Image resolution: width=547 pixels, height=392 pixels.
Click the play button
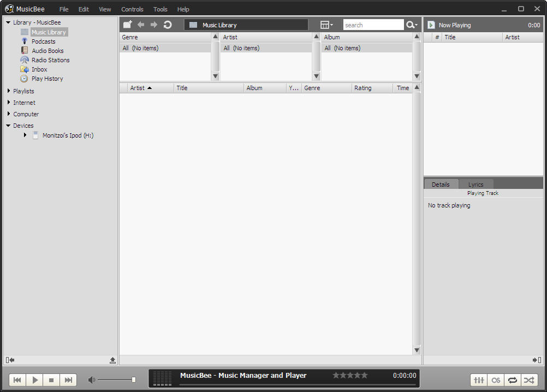point(34,380)
